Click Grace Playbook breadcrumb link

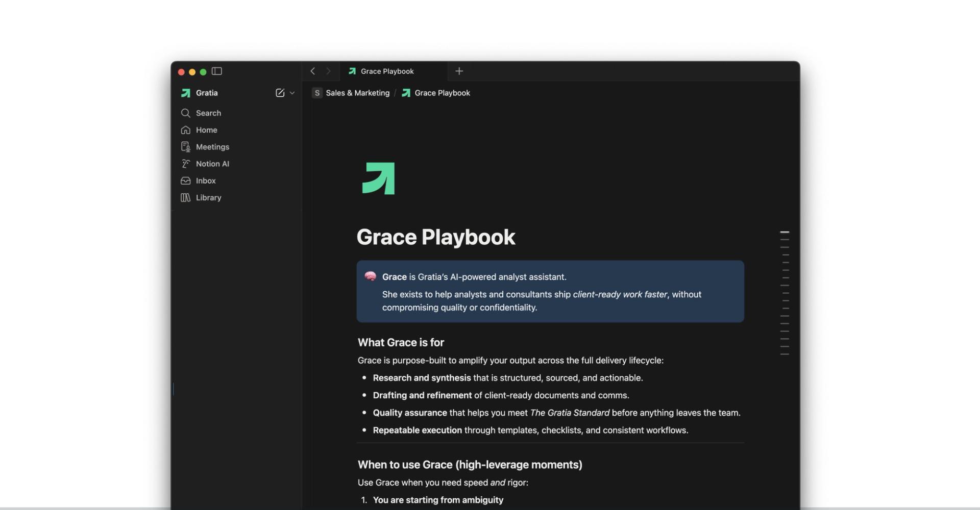click(442, 93)
